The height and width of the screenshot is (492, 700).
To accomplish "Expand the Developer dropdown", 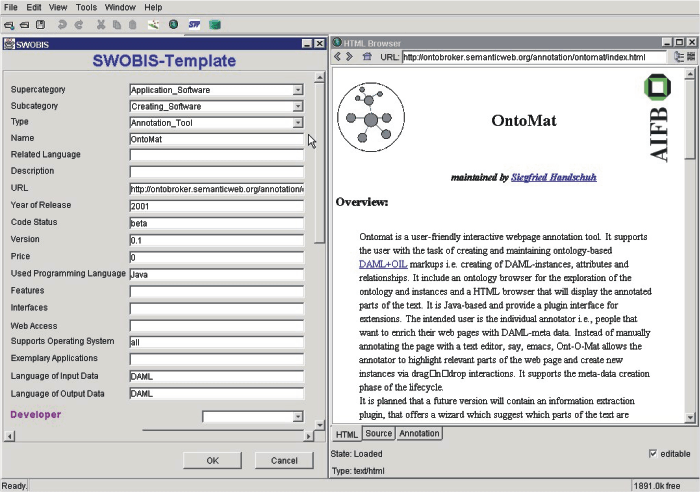I will [297, 416].
